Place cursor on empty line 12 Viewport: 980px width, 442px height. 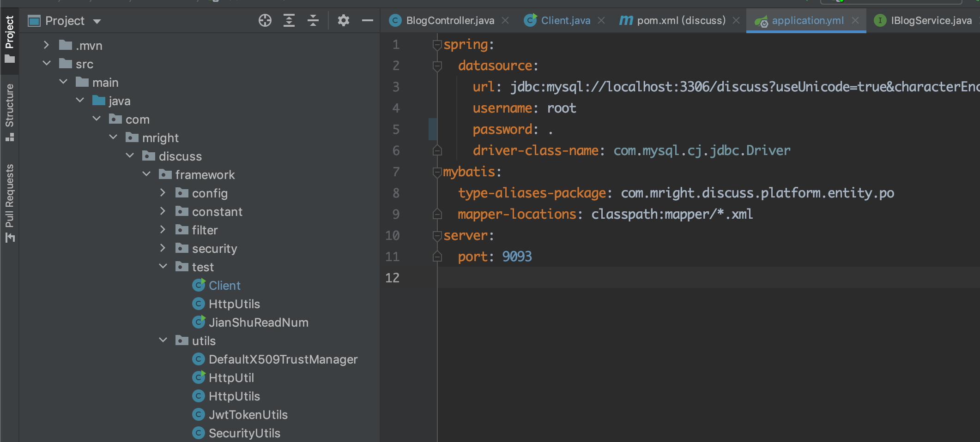[708, 278]
